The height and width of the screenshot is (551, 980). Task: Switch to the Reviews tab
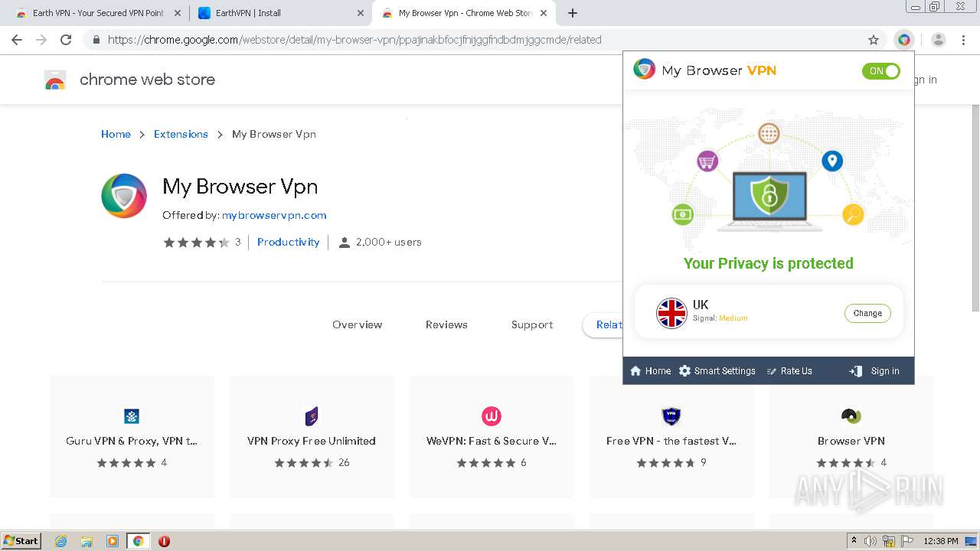click(x=446, y=324)
